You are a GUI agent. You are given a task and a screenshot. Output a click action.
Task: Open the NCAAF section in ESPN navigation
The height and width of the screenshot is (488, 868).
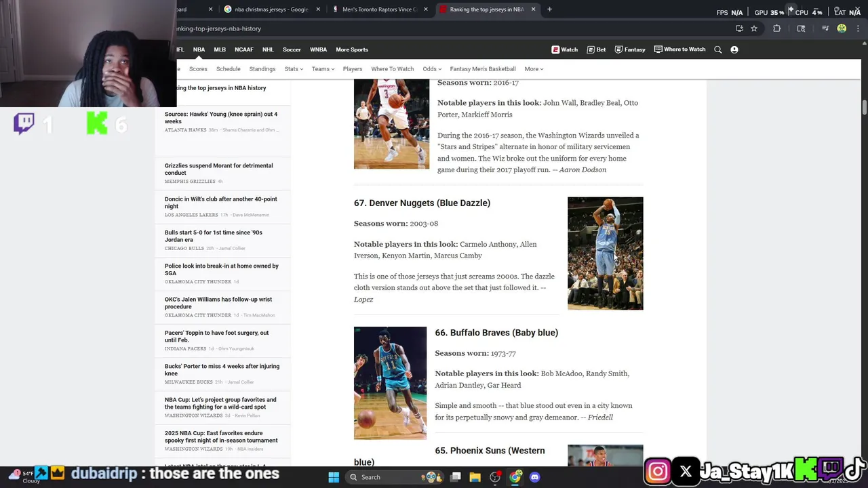point(244,49)
